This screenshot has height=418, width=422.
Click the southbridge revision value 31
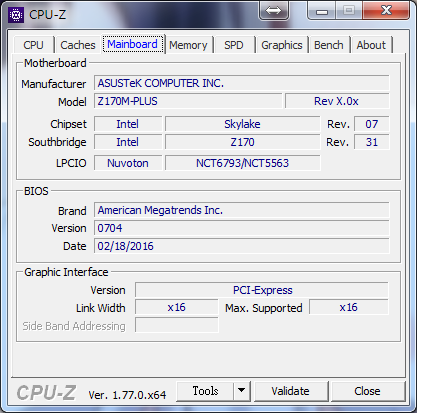(371, 142)
